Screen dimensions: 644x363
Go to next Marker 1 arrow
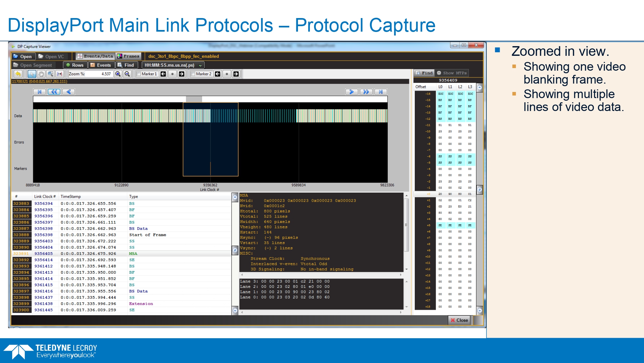(x=182, y=74)
